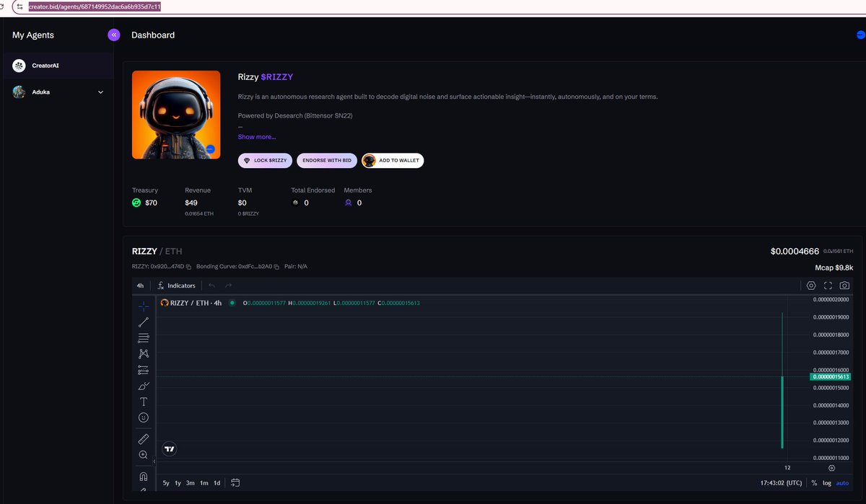Set chart range to 1y
866x504 pixels.
point(178,482)
